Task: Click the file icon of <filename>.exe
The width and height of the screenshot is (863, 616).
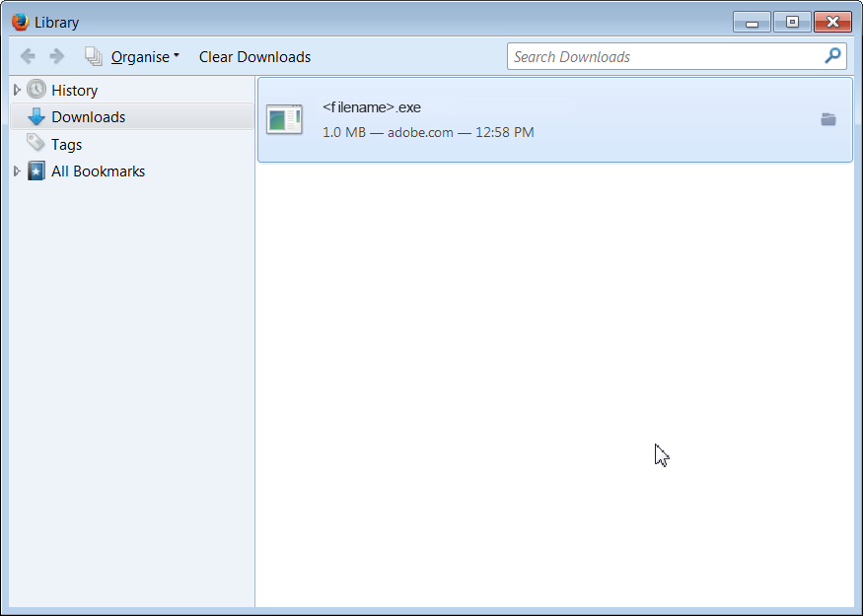Action: (284, 118)
